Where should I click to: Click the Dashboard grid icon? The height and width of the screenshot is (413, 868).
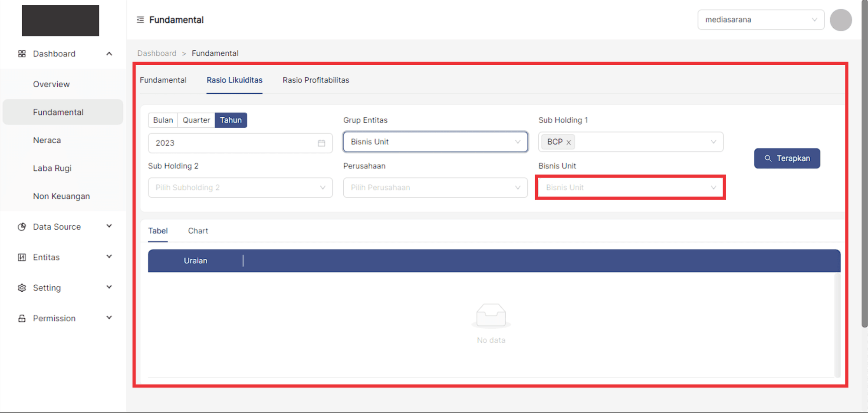point(22,54)
